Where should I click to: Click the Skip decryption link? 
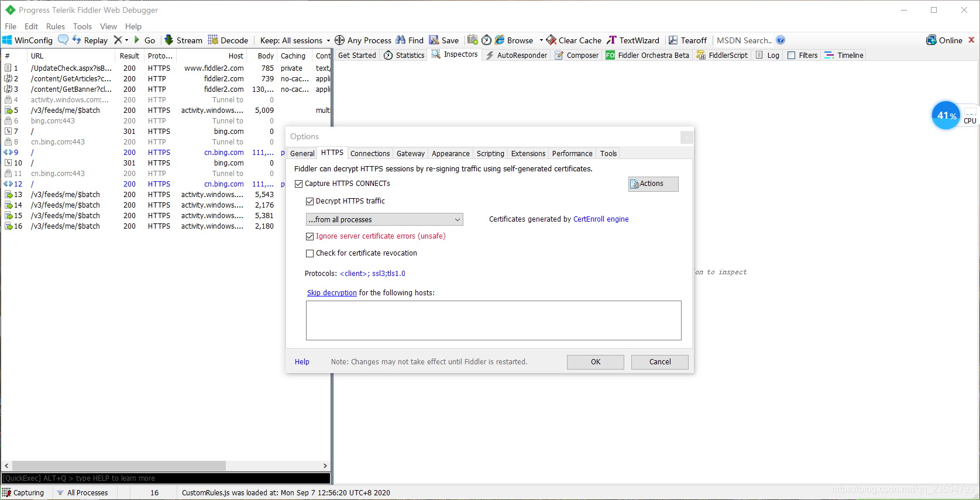(332, 293)
